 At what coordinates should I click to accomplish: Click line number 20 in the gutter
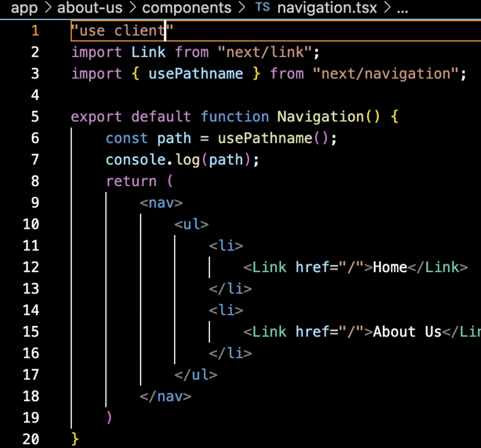31,439
